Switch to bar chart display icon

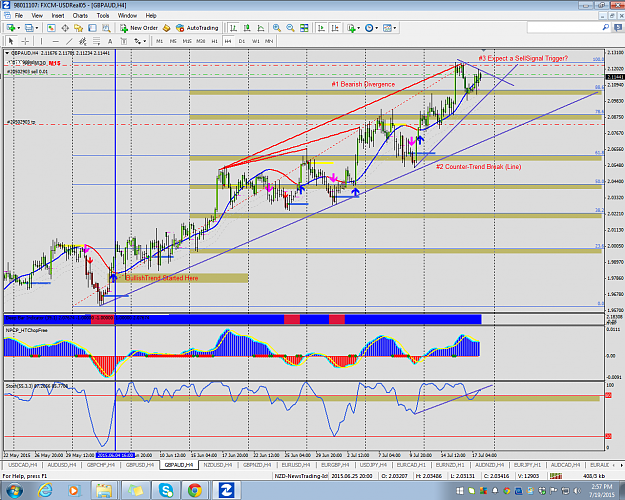(x=233, y=28)
